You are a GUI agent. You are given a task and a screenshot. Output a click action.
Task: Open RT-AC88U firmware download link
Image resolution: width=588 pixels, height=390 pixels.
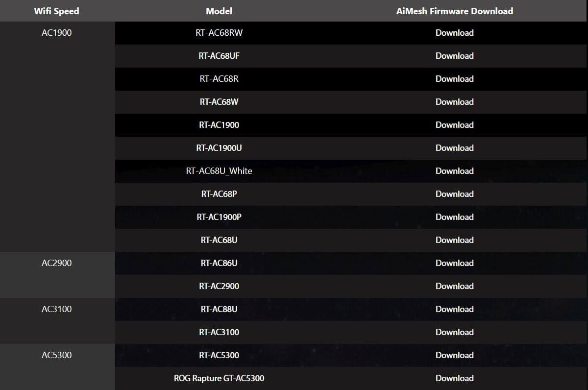click(x=454, y=309)
